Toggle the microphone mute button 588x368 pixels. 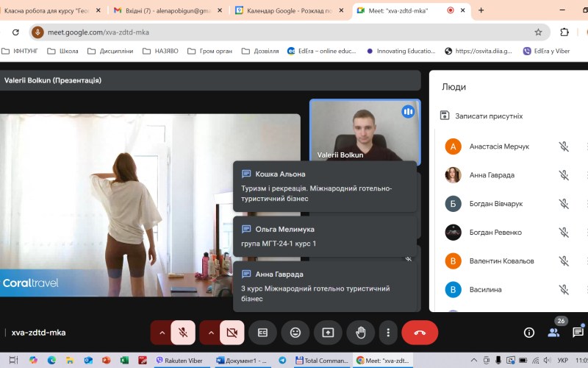[183, 333]
